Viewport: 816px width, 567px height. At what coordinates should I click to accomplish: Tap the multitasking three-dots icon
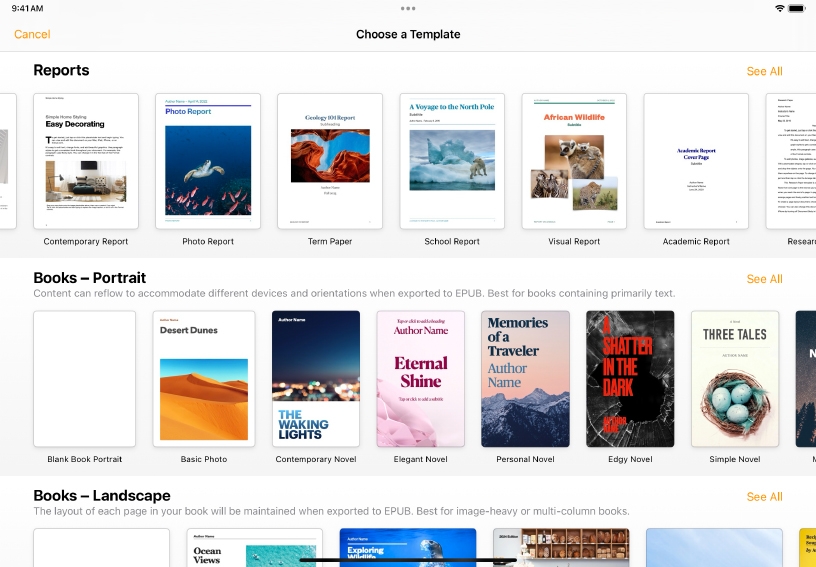click(x=408, y=8)
